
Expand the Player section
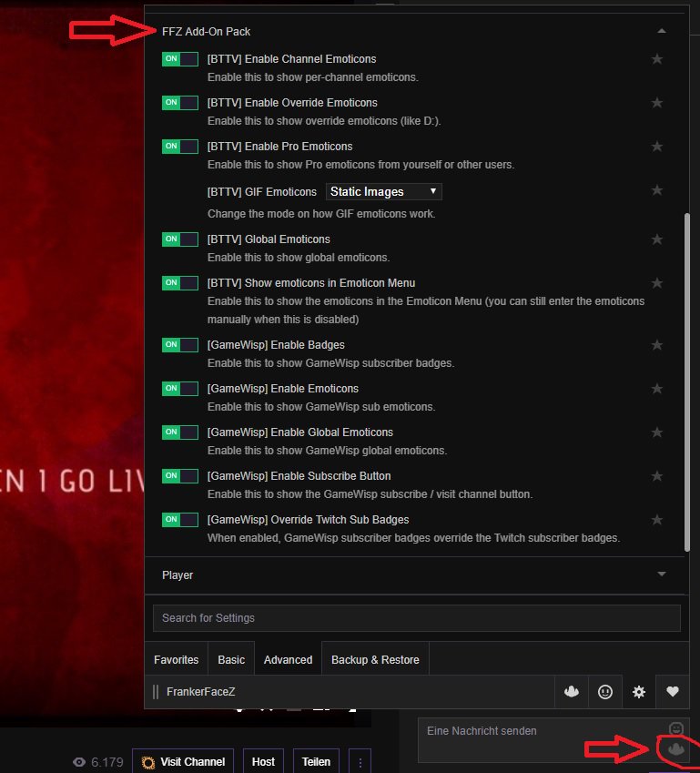(x=662, y=574)
